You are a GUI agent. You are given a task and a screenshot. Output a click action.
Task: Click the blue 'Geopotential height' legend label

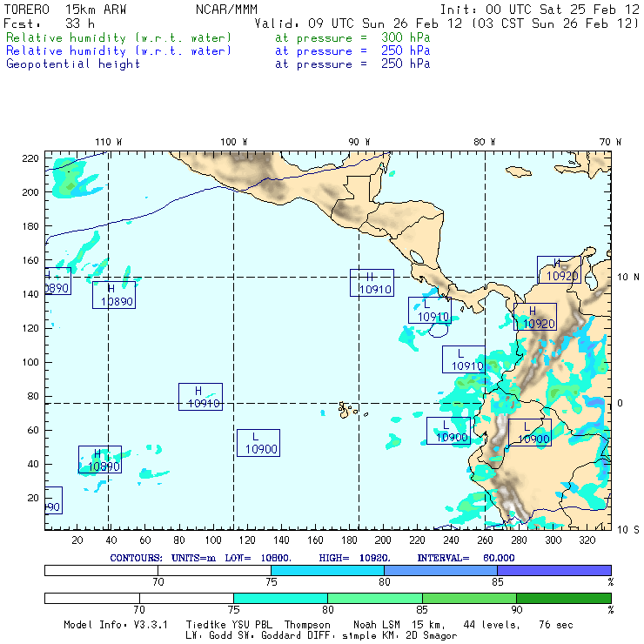tap(73, 64)
